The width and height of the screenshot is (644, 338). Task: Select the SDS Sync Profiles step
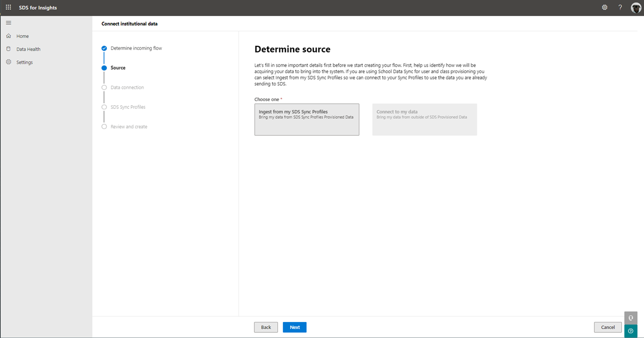128,107
